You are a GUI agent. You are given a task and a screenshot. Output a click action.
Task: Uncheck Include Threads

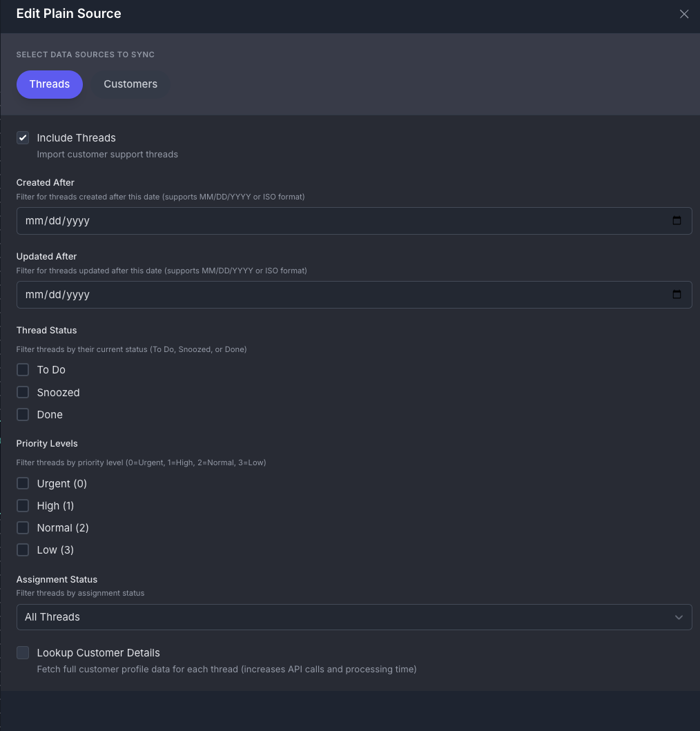click(x=22, y=137)
